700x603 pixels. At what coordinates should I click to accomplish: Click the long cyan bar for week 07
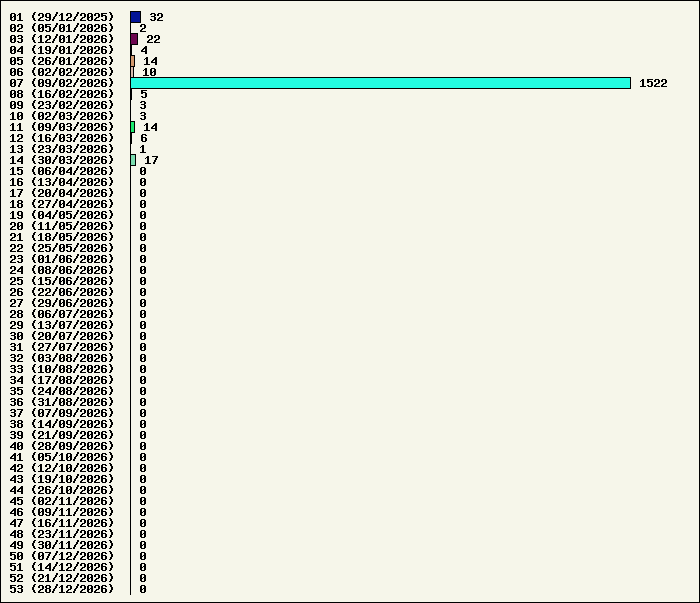tap(380, 83)
